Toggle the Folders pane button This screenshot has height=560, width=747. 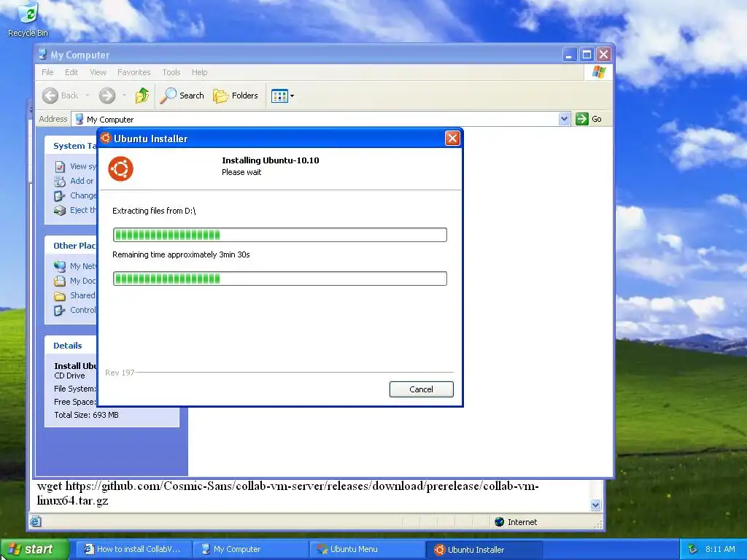[236, 96]
